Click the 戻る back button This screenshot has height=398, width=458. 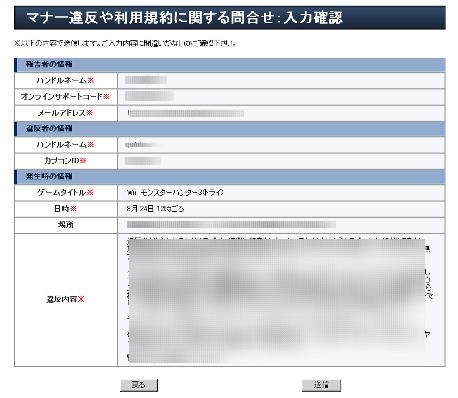click(x=139, y=385)
